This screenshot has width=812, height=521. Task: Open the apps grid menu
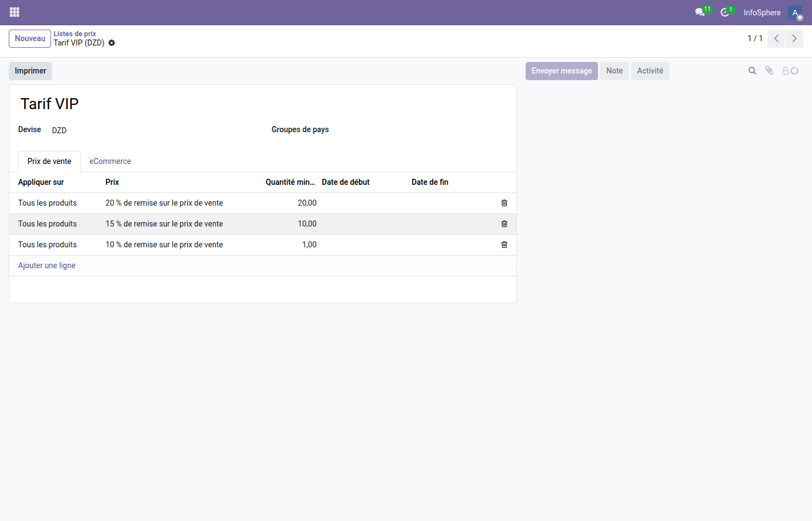[x=14, y=12]
